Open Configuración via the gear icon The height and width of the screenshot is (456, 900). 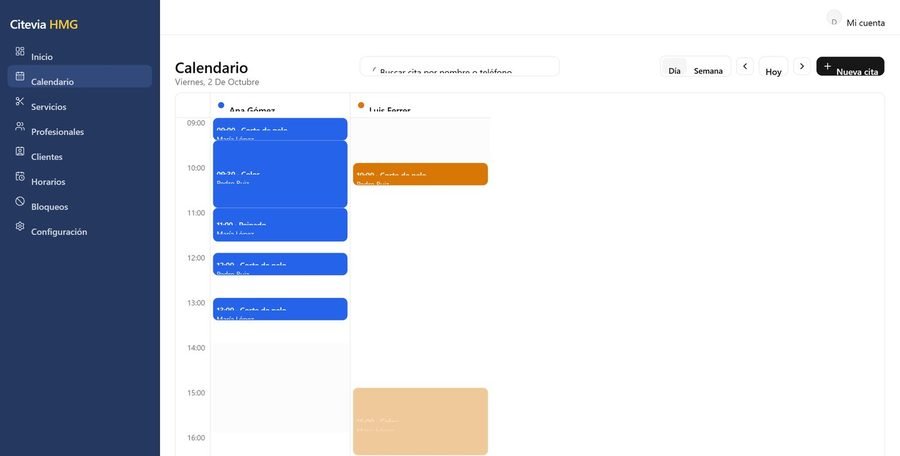click(20, 226)
